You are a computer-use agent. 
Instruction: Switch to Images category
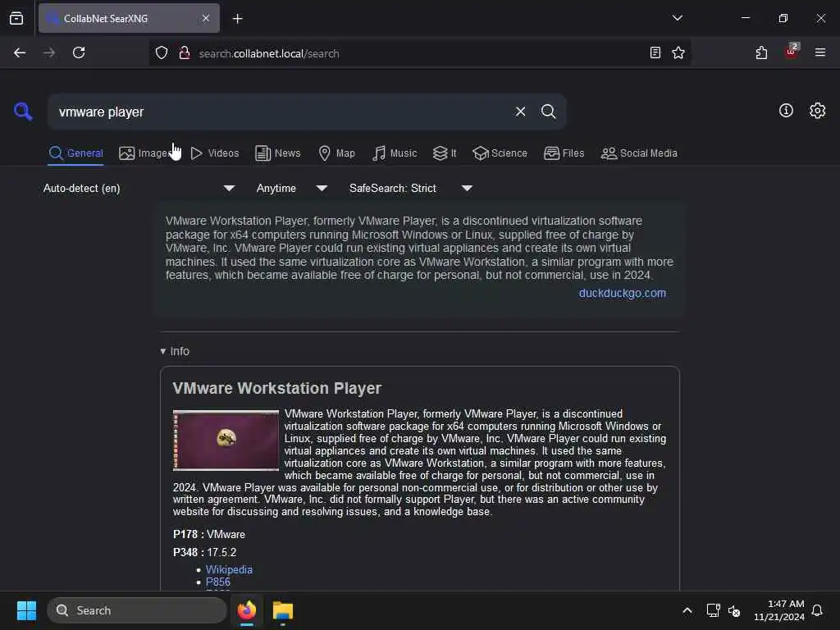(145, 153)
